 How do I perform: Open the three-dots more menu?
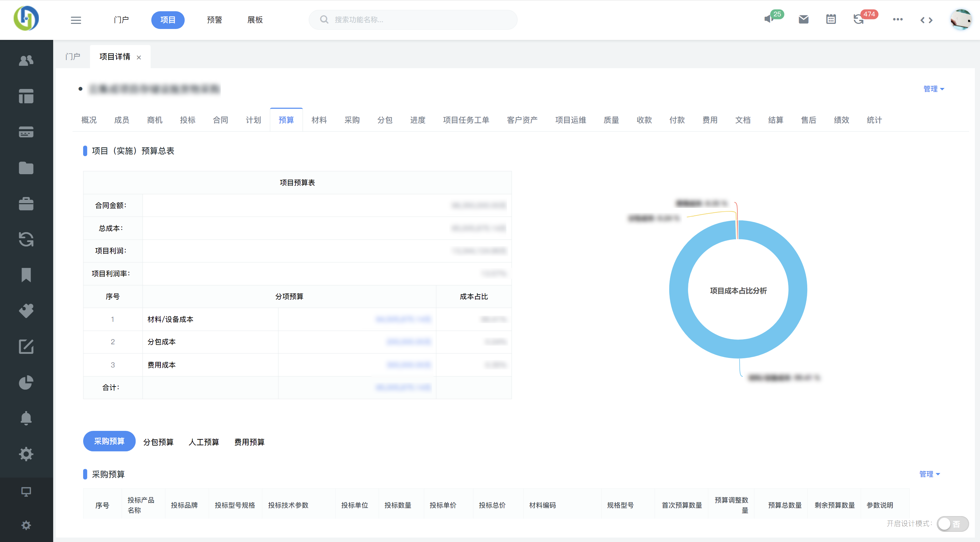point(898,19)
